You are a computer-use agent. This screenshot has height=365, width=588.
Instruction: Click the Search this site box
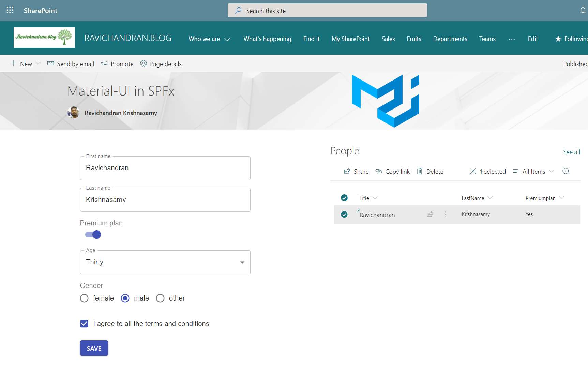pos(327,11)
